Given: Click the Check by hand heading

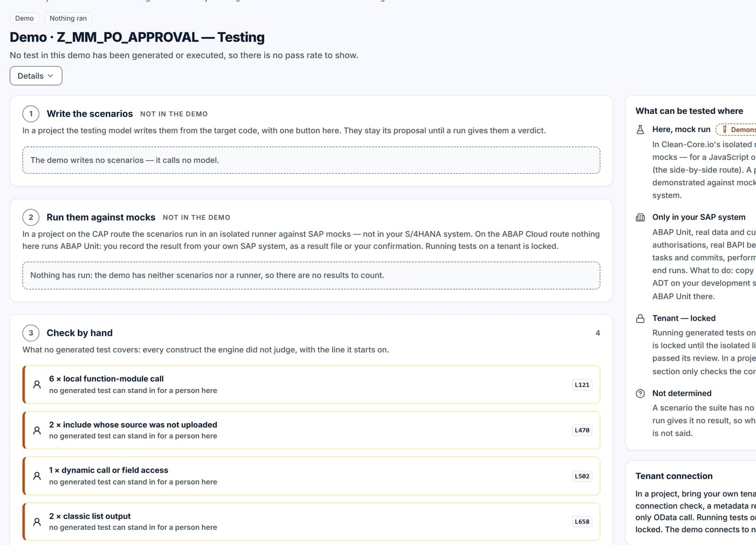Looking at the screenshot, I should click(79, 333).
